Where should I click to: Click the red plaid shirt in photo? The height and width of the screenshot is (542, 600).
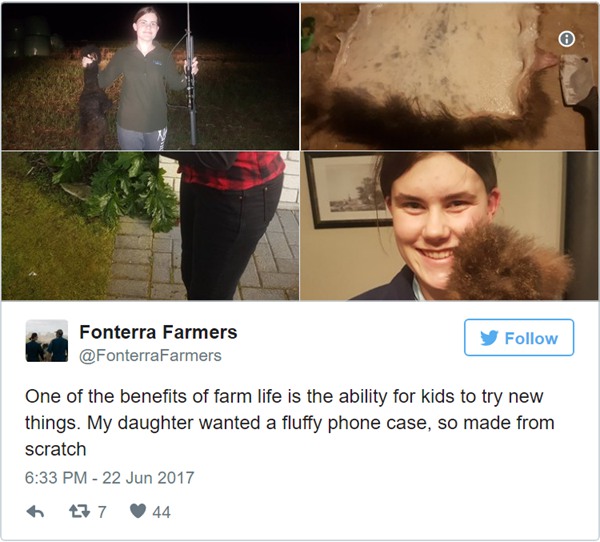[x=232, y=170]
